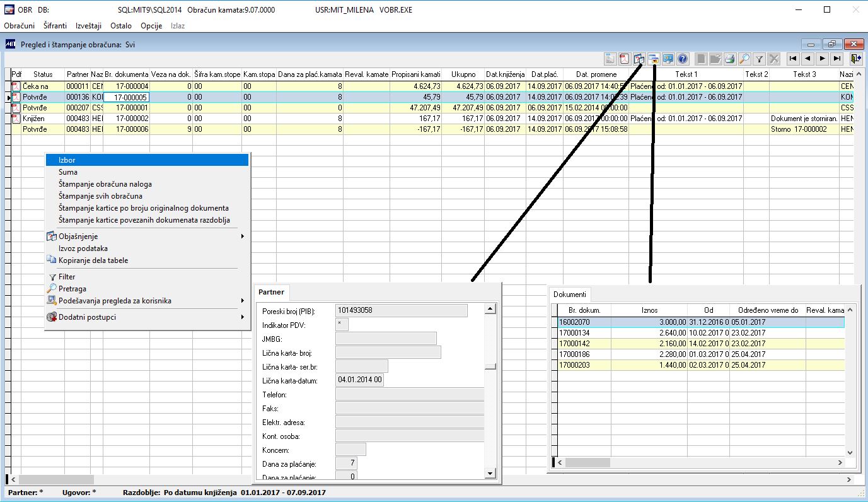Screen dimensions: 868x502
Task: Click the funnel filter toolbar icon
Action: pyautogui.click(x=760, y=59)
